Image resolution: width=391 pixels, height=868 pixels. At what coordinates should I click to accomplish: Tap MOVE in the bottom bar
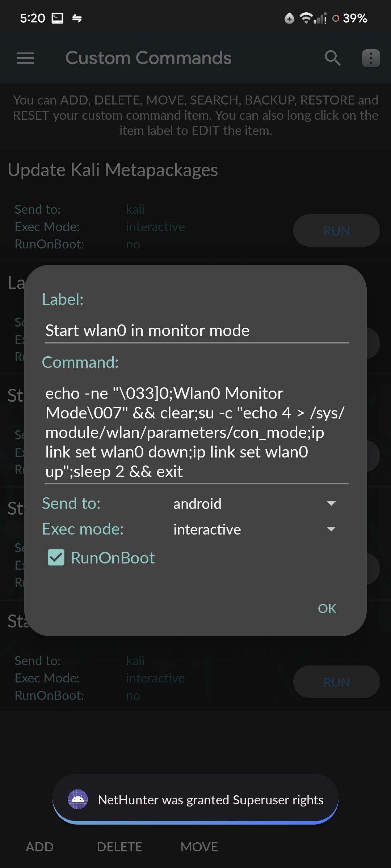tap(199, 847)
